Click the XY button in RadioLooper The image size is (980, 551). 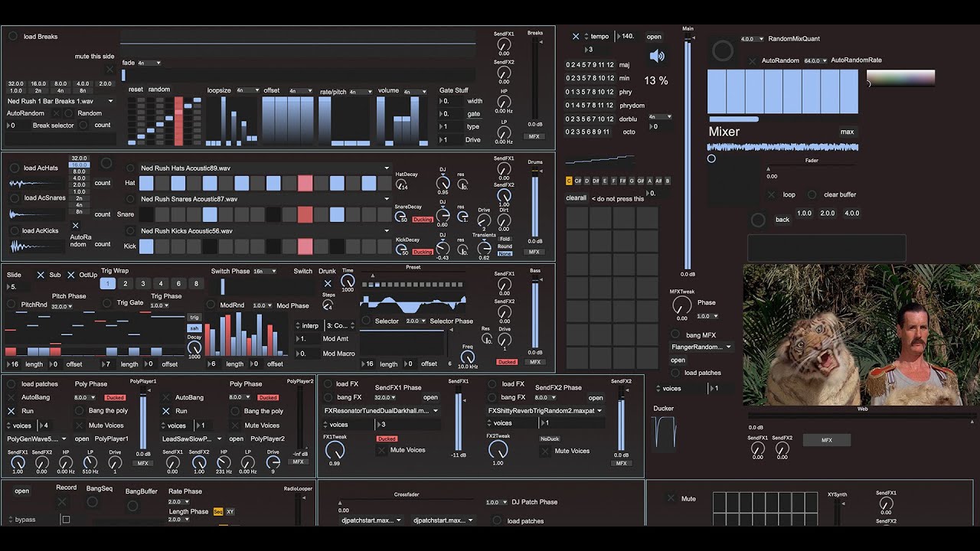pyautogui.click(x=230, y=511)
